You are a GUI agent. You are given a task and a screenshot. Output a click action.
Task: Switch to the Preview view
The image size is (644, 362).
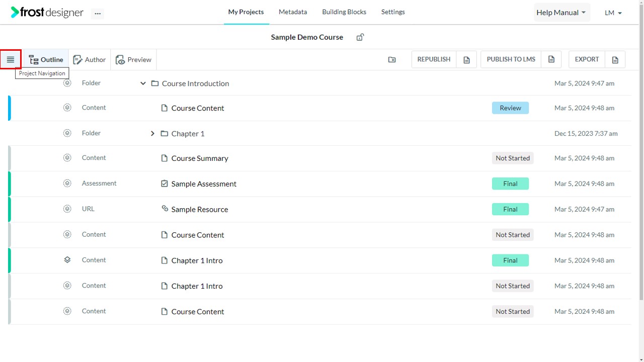tap(134, 60)
